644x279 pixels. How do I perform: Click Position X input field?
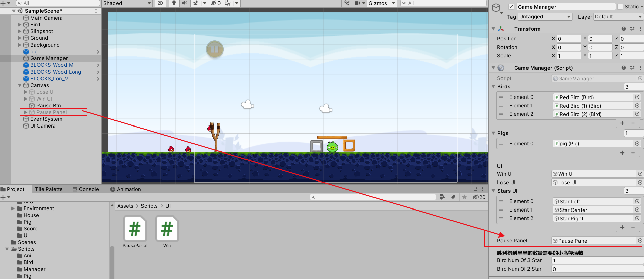tap(569, 39)
